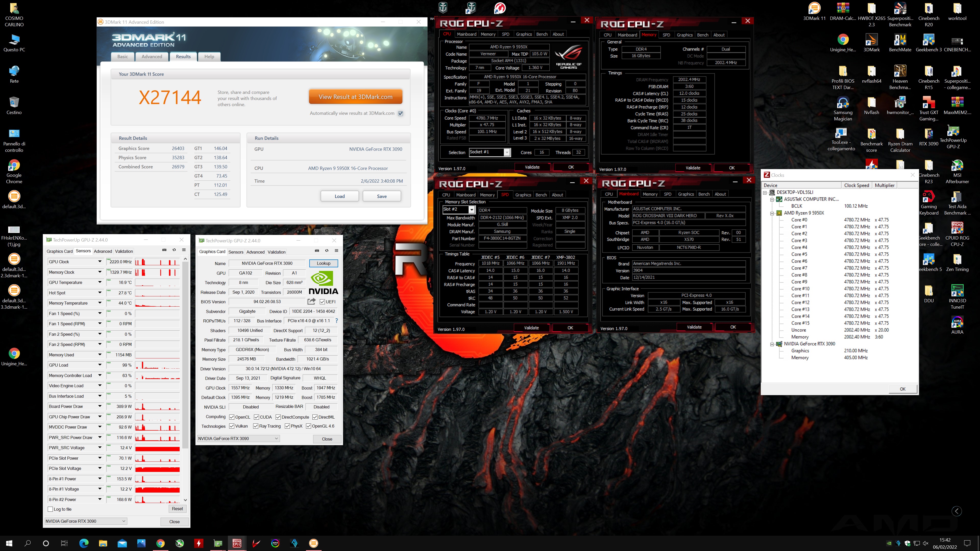Collapse the NVIDIA GeForce RTX 3090 tree node
The image size is (980, 551).
(772, 344)
